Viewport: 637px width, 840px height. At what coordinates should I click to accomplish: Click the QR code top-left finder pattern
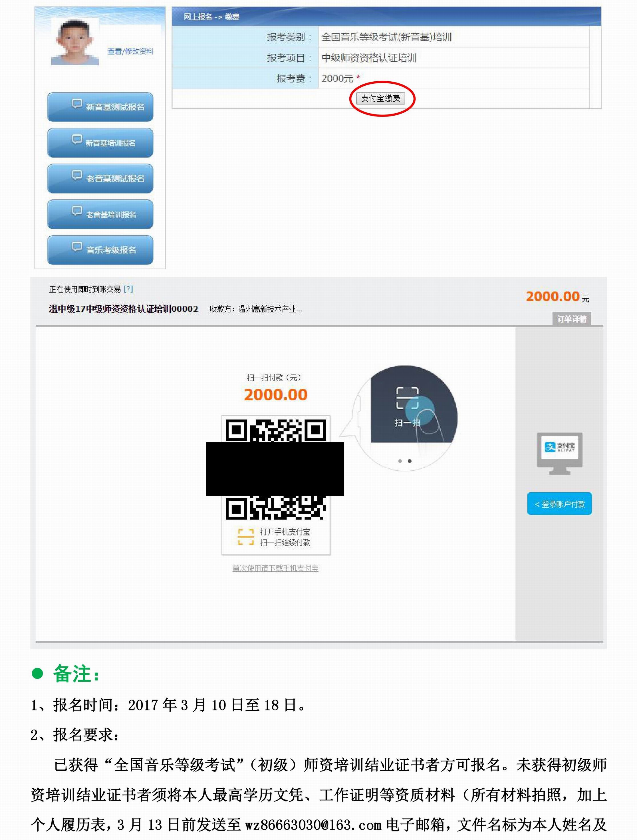point(237,430)
